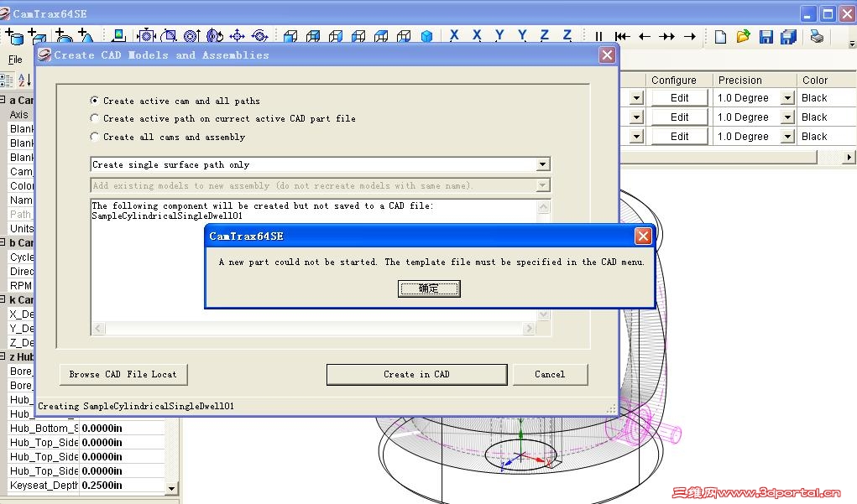Image resolution: width=857 pixels, height=504 pixels.
Task: Open 'Create single surface path only' dropdown
Action: (x=542, y=164)
